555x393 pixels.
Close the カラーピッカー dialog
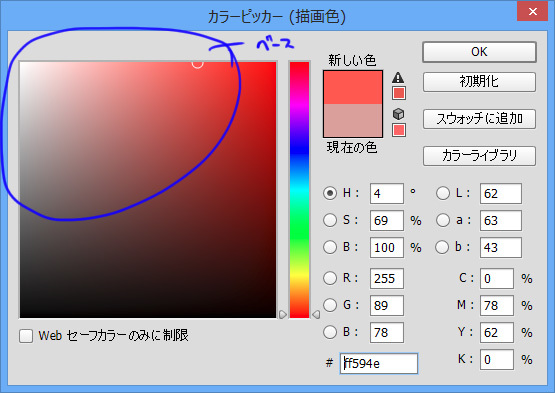pyautogui.click(x=533, y=11)
